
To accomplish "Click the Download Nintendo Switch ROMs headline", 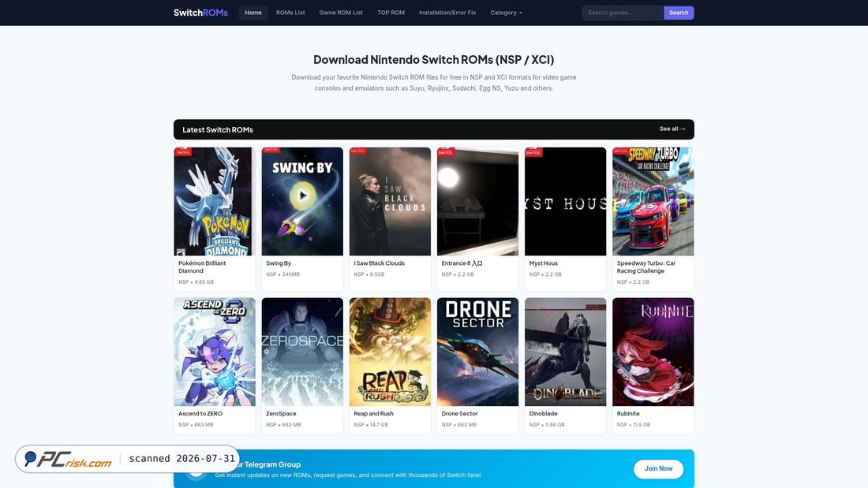I will 433,60.
